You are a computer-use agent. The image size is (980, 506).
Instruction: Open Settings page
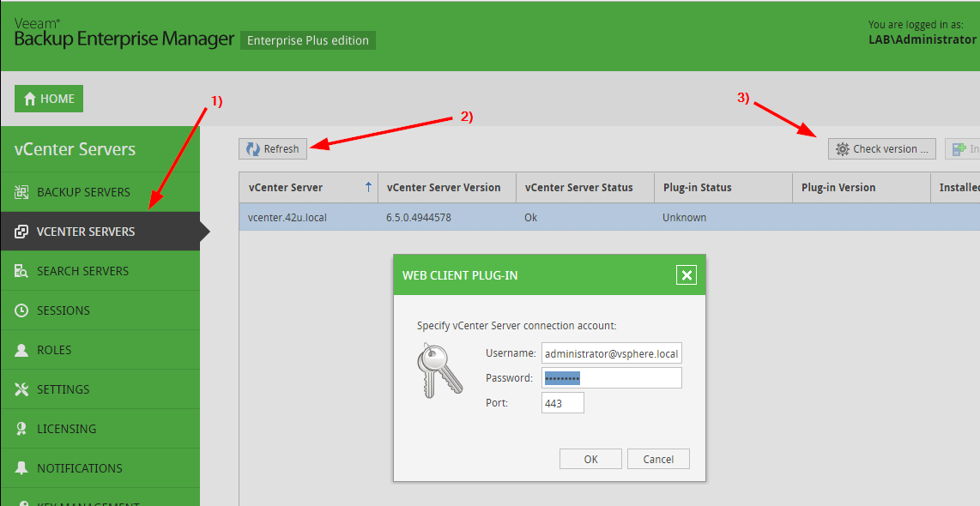tap(100, 389)
